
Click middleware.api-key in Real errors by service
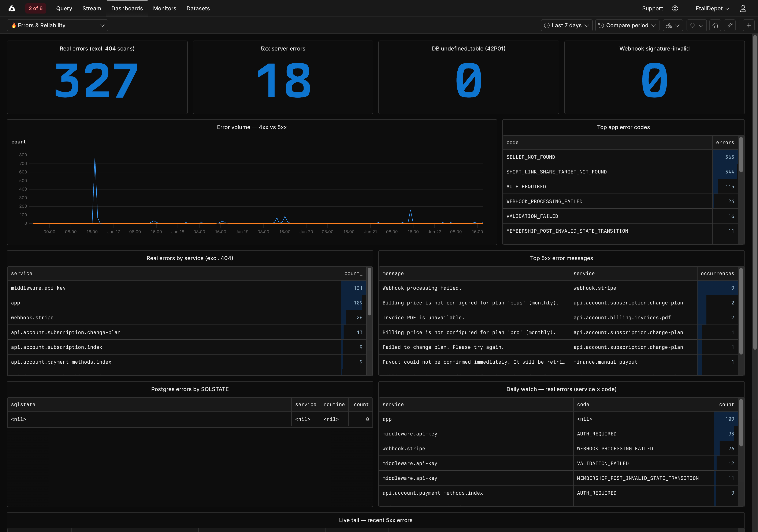click(x=38, y=288)
